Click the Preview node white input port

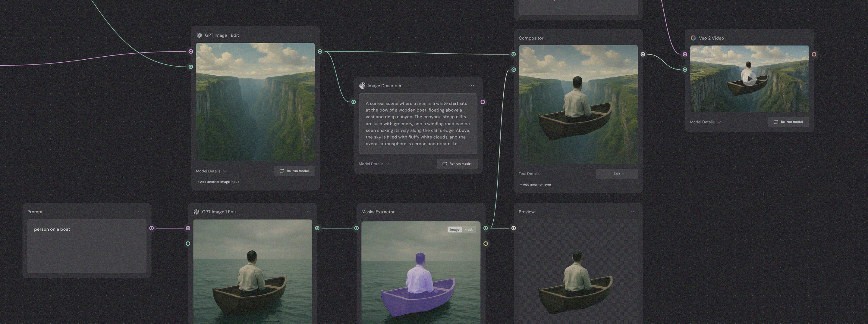(514, 228)
